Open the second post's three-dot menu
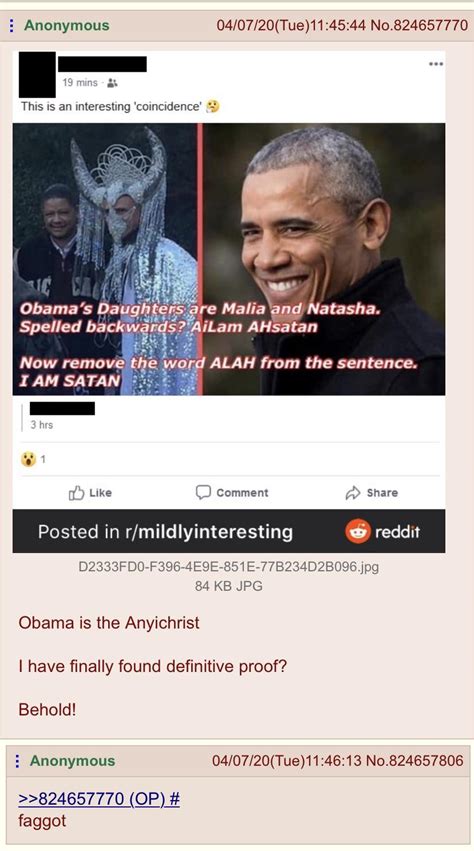The height and width of the screenshot is (851, 474). pyautogui.click(x=18, y=761)
